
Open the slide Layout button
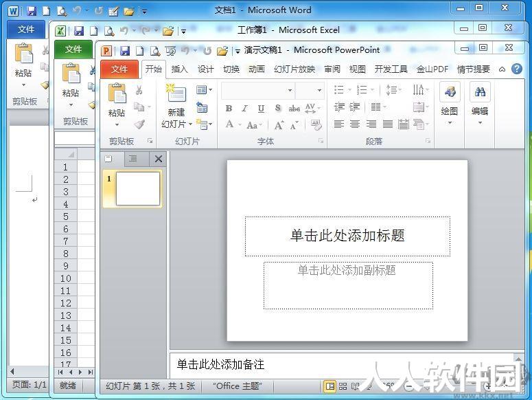point(204,90)
